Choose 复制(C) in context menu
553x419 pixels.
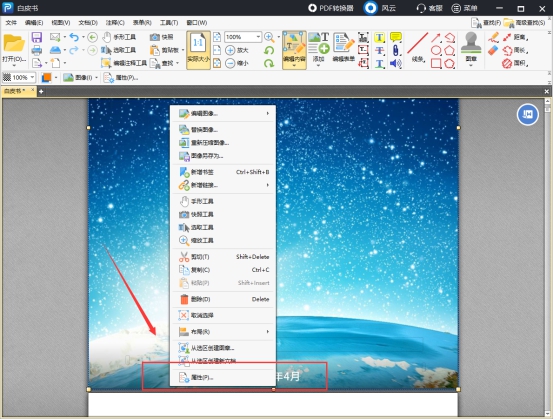[x=223, y=270]
